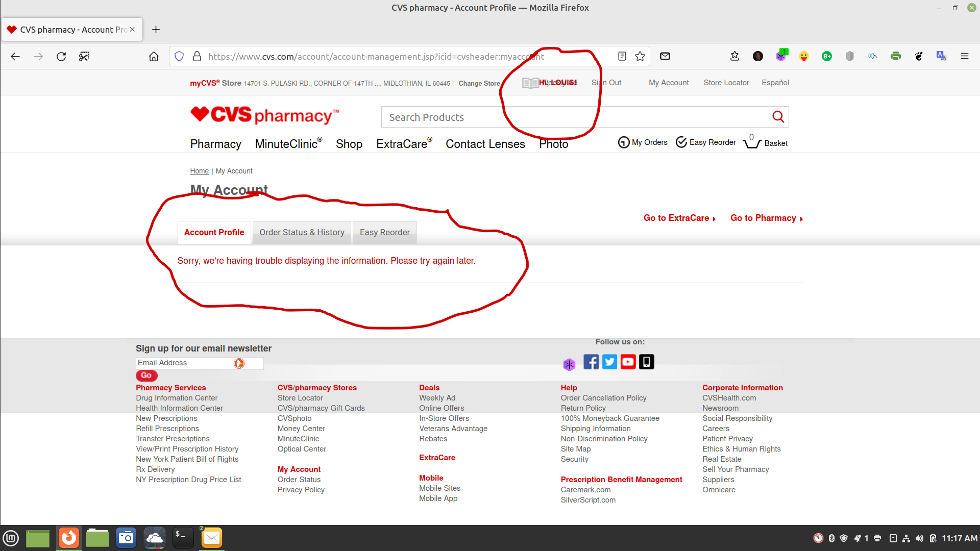Click the Home breadcrumb link
Viewport: 980px width, 551px height.
pyautogui.click(x=200, y=171)
